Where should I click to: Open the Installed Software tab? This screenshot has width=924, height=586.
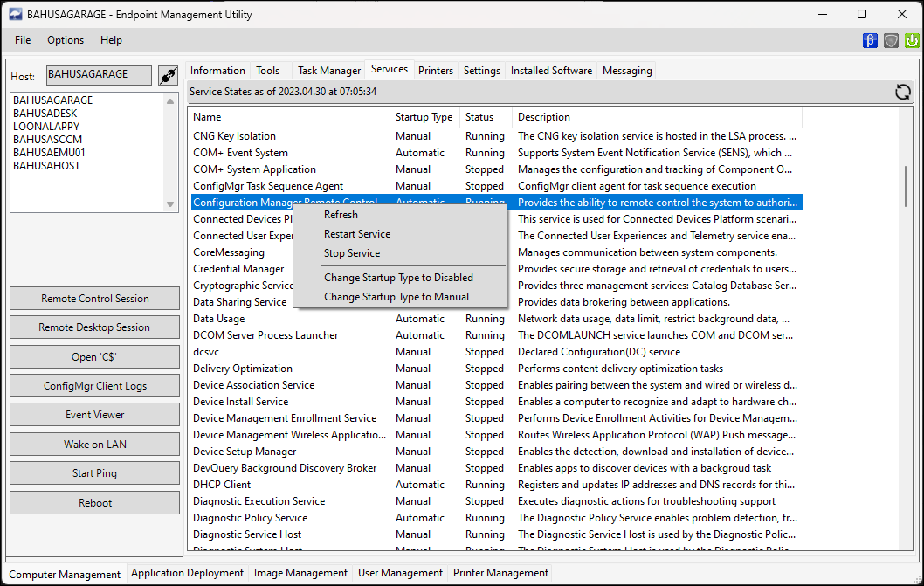tap(551, 71)
